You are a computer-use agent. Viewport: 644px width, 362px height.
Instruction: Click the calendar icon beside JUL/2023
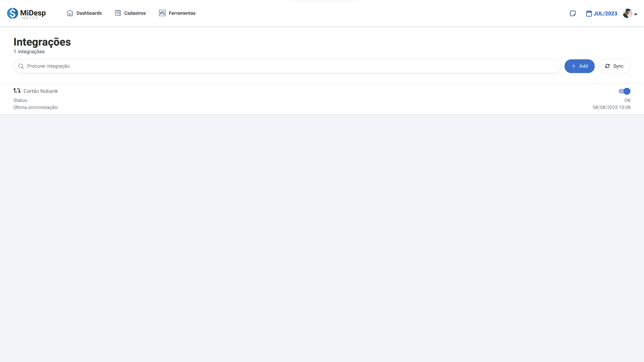(589, 13)
